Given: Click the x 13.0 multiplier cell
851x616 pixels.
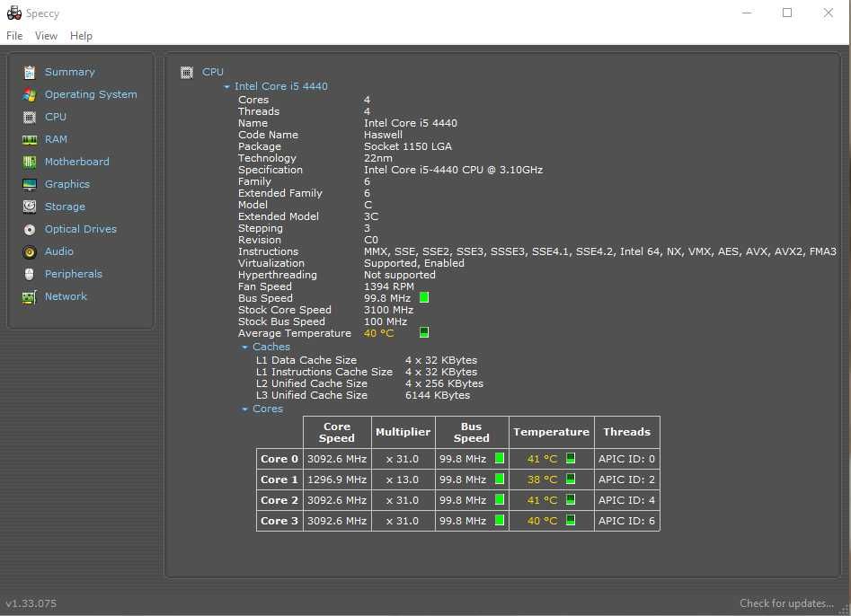Looking at the screenshot, I should coord(403,480).
